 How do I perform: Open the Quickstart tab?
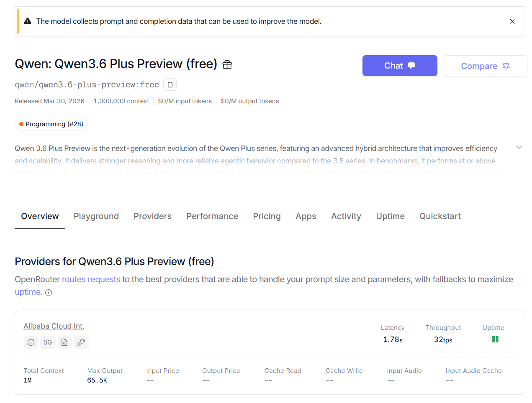pos(440,216)
